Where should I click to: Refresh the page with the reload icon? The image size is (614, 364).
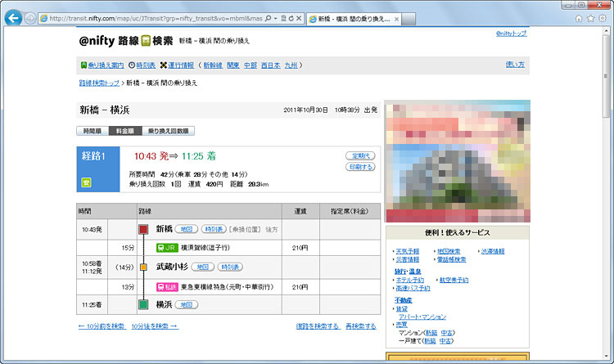(x=291, y=18)
